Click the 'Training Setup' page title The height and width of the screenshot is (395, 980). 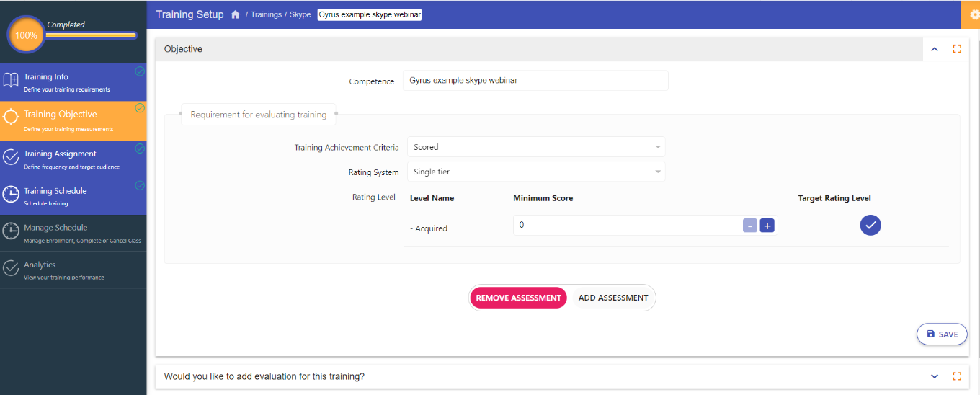click(x=190, y=14)
